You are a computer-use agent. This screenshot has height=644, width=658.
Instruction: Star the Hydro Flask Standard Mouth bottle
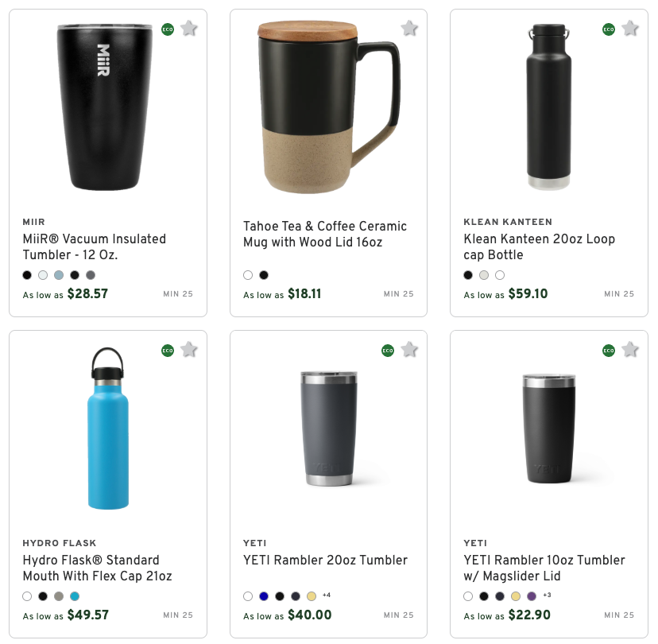pyautogui.click(x=188, y=350)
